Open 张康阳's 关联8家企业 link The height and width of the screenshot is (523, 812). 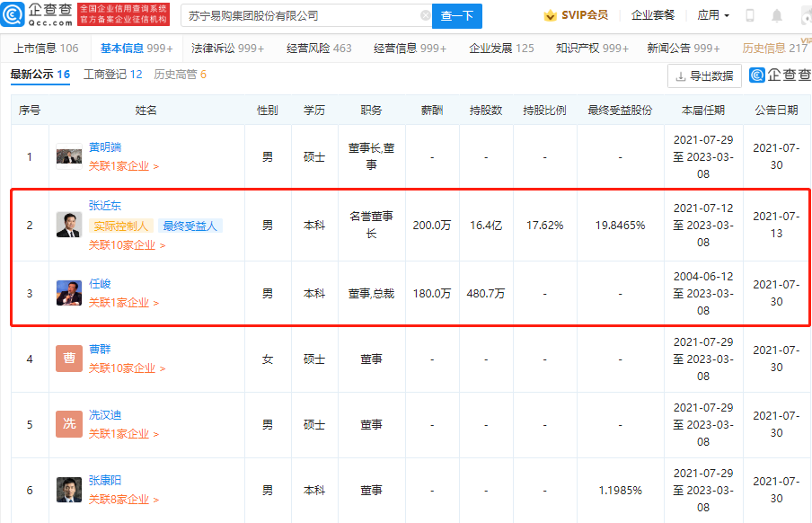coord(123,500)
